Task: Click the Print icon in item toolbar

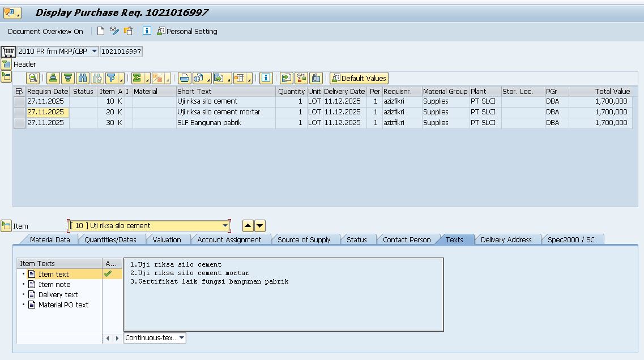Action: [x=184, y=78]
